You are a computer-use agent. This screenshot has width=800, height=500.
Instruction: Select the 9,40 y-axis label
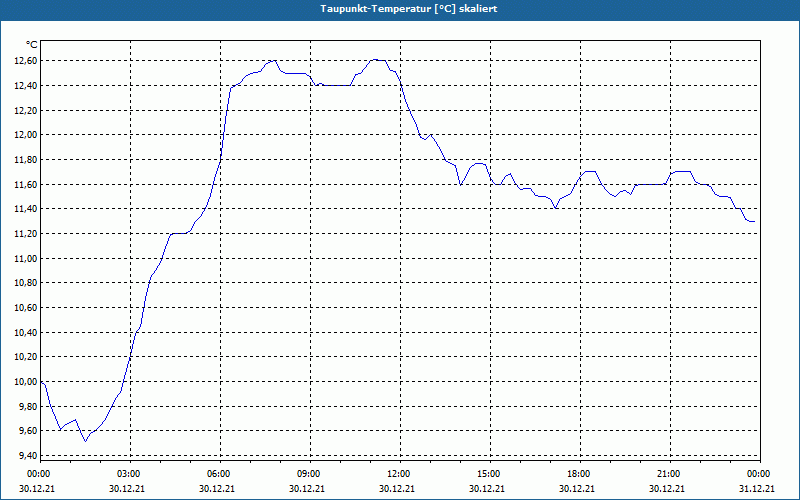[x=29, y=456]
